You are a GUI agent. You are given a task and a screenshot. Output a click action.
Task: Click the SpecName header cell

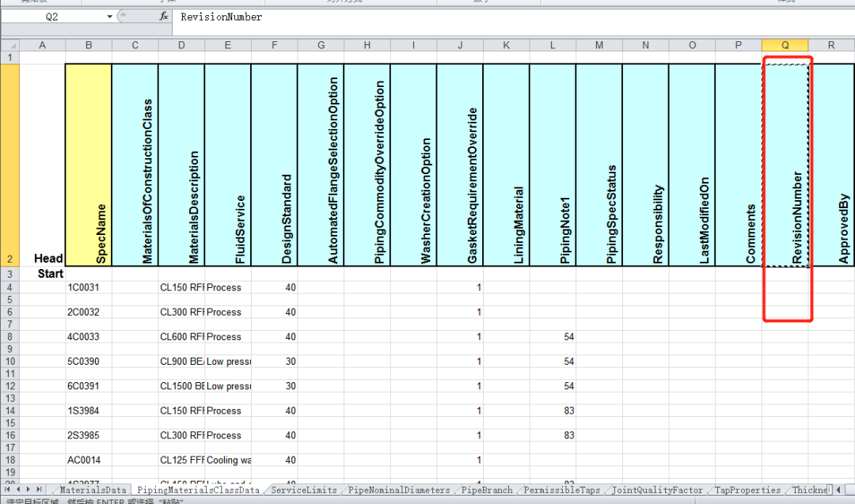[x=89, y=165]
